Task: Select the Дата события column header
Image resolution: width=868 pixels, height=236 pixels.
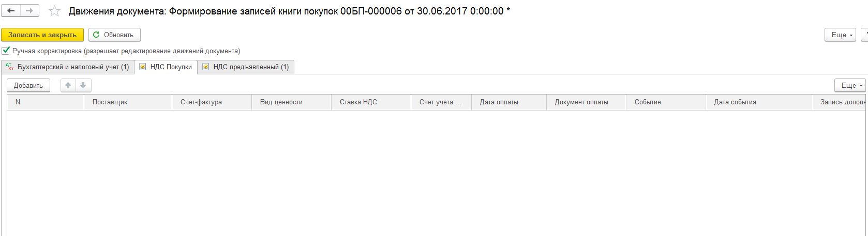Action: click(735, 102)
